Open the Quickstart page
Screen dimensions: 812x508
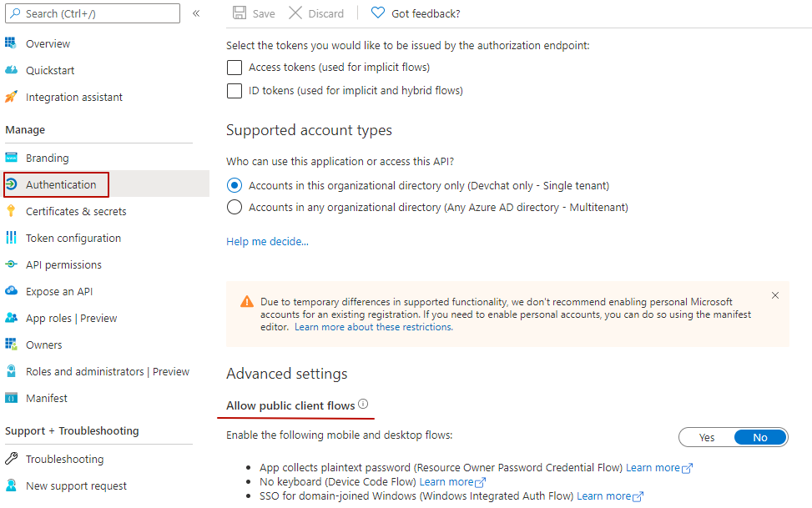48,70
